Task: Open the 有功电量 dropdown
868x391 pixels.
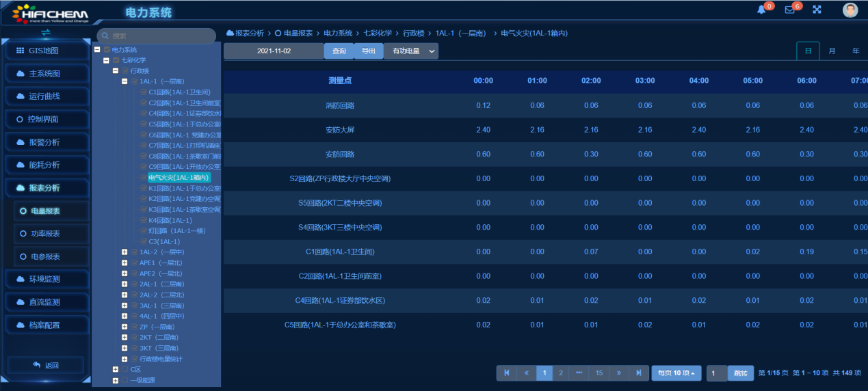Action: (x=410, y=51)
